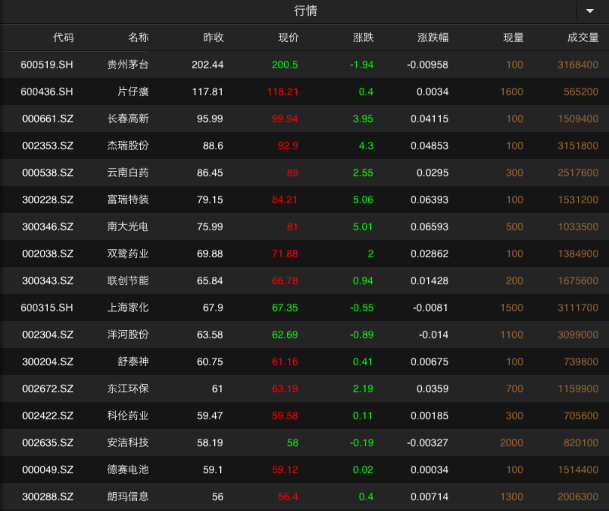Click current price 118.21
Image resolution: width=609 pixels, height=511 pixels.
(x=283, y=92)
